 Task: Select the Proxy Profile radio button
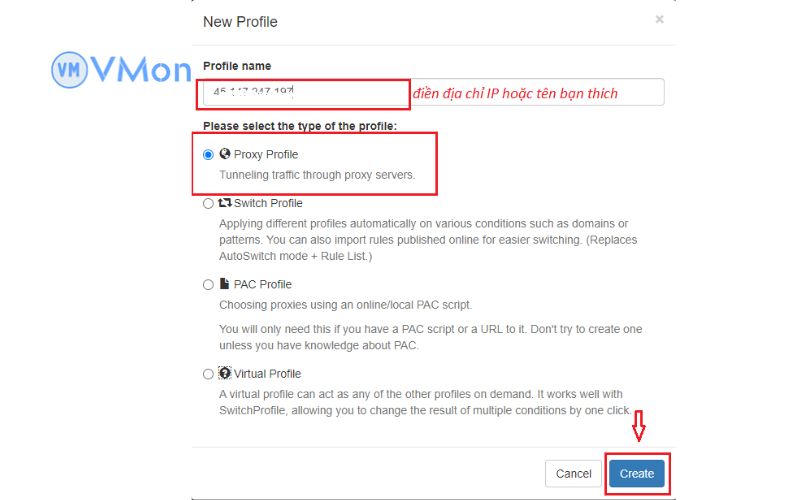pyautogui.click(x=208, y=155)
